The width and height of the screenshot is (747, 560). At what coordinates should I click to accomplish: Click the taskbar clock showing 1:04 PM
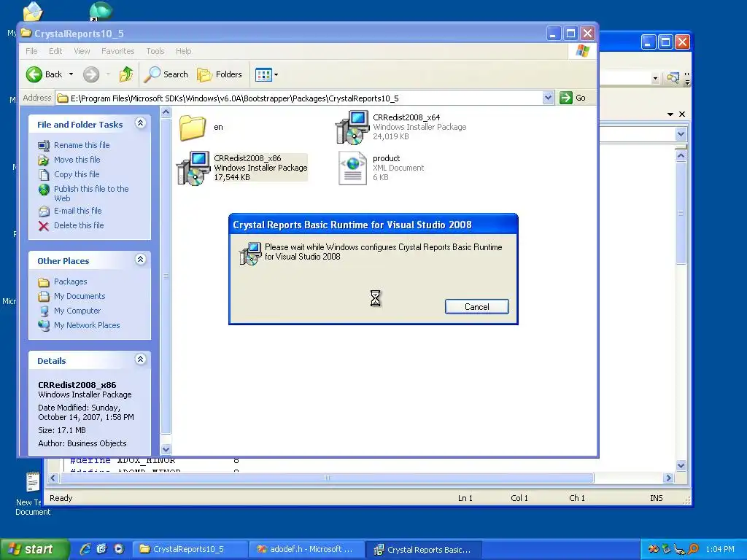tap(720, 550)
